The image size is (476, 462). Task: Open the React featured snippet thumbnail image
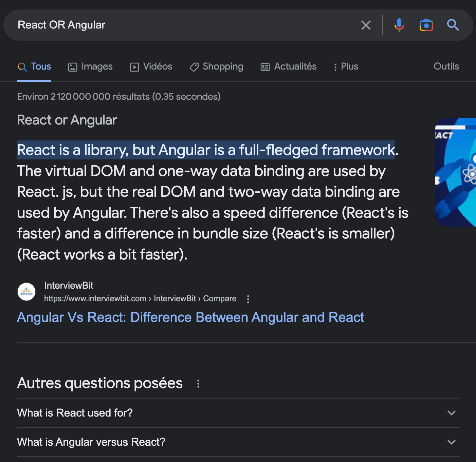[456, 172]
